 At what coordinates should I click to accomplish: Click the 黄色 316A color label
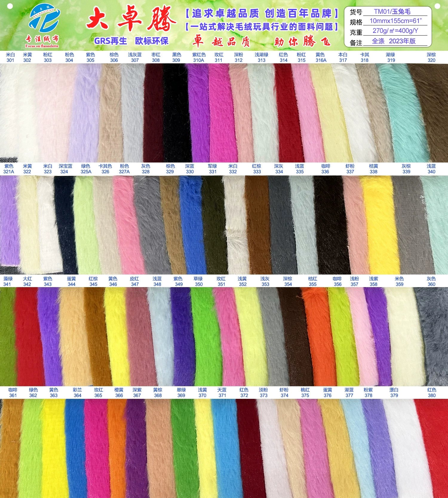coord(321,57)
